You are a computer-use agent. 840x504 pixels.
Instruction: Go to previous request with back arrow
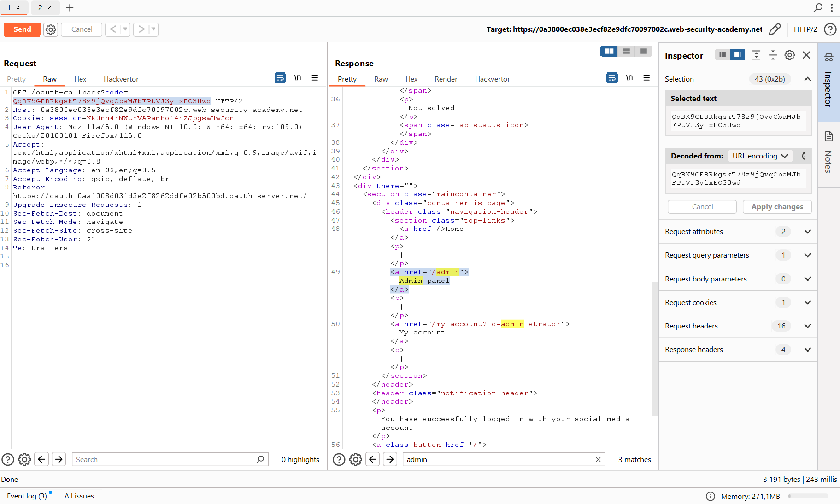click(113, 29)
